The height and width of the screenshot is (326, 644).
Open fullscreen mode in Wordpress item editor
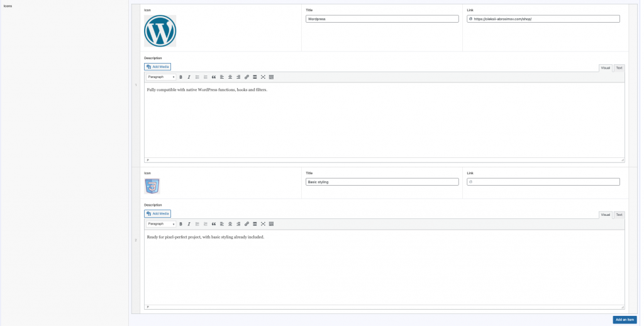point(263,77)
